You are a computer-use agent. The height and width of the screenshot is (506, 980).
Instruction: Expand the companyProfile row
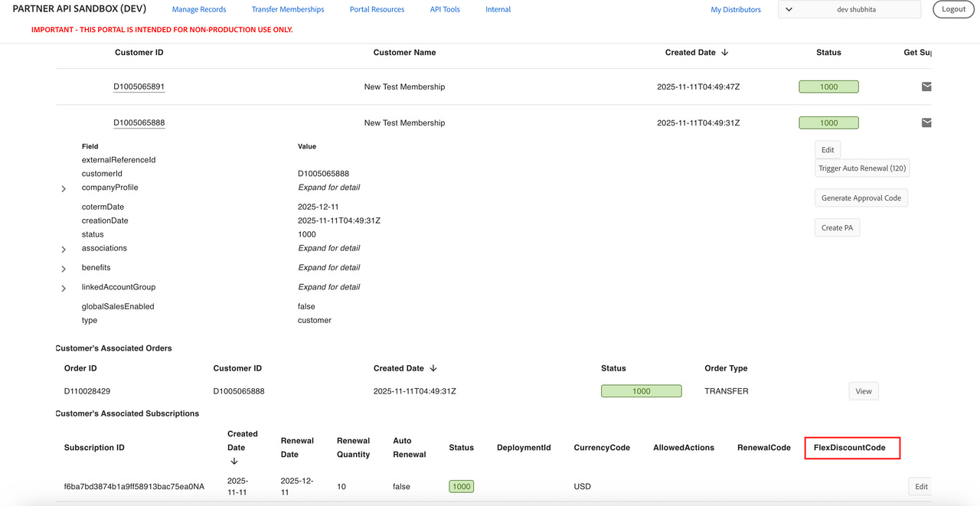point(64,188)
